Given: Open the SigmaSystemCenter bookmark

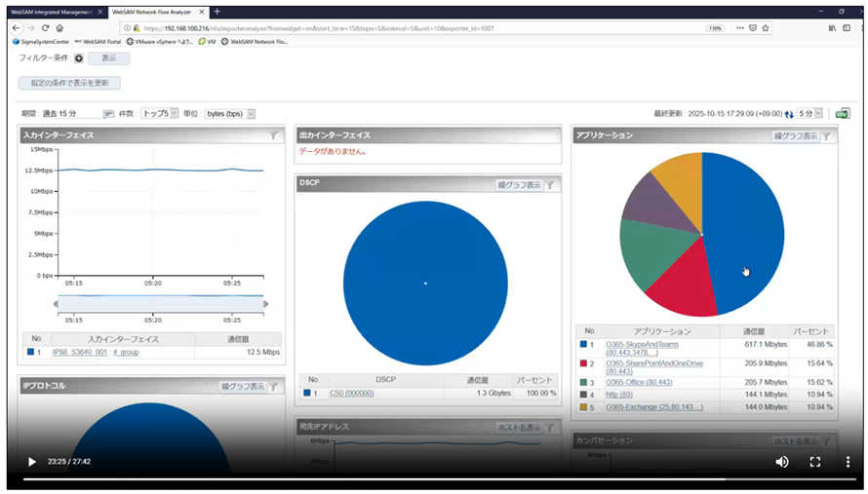Looking at the screenshot, I should coord(42,42).
